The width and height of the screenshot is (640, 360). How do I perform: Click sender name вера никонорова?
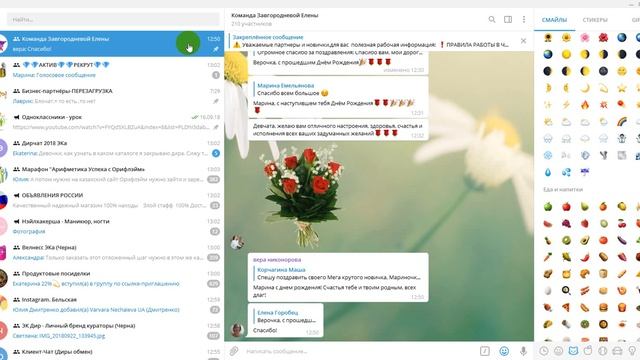tap(277, 260)
